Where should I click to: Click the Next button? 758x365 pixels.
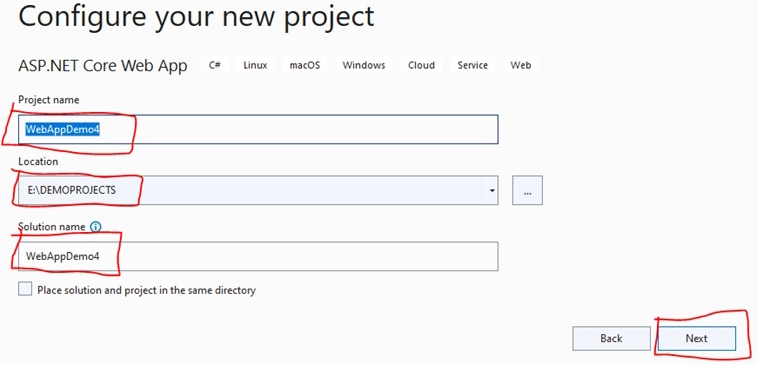pyautogui.click(x=697, y=338)
